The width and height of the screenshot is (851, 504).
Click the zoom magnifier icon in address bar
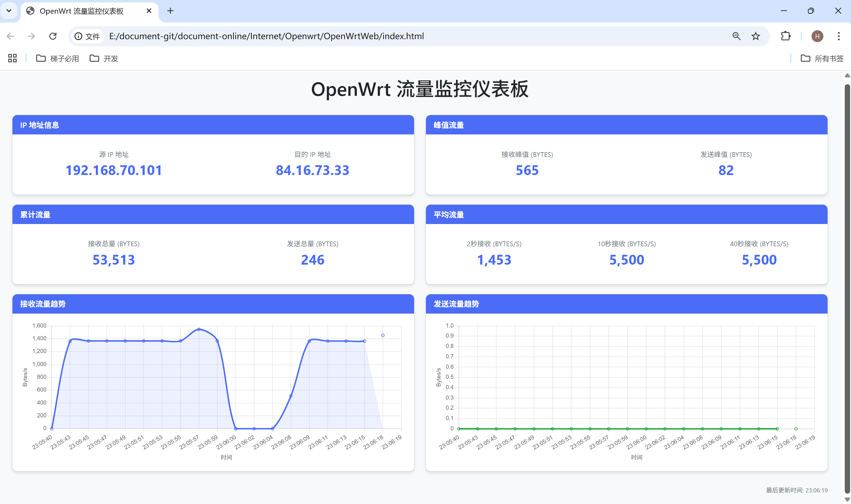[x=736, y=36]
